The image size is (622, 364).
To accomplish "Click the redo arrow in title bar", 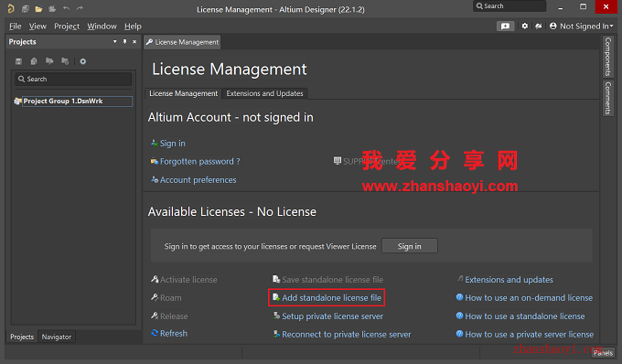I will 80,8.
